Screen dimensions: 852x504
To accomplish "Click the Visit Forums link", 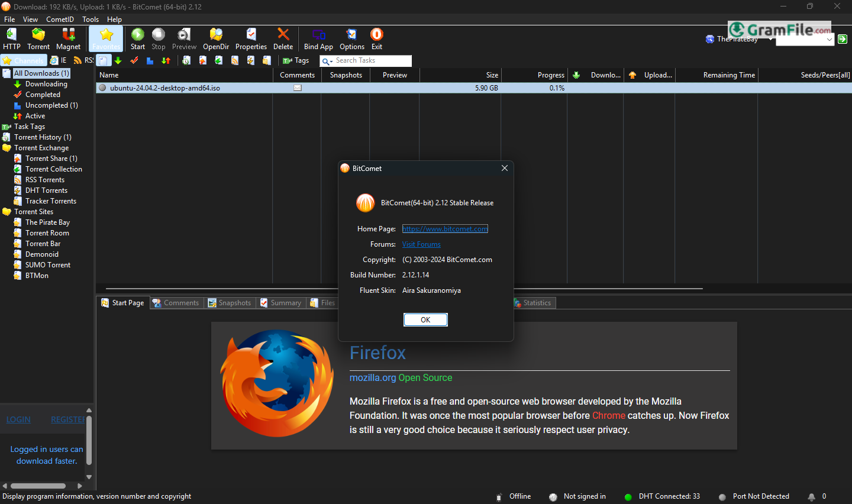I will coord(421,244).
